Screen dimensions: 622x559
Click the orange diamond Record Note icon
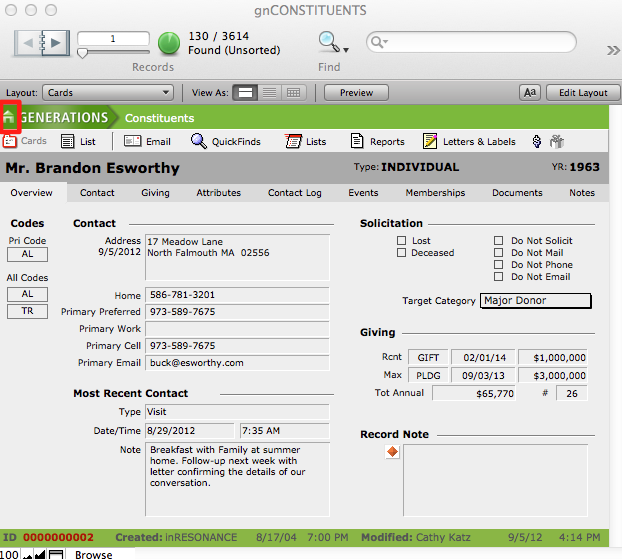[x=392, y=452]
